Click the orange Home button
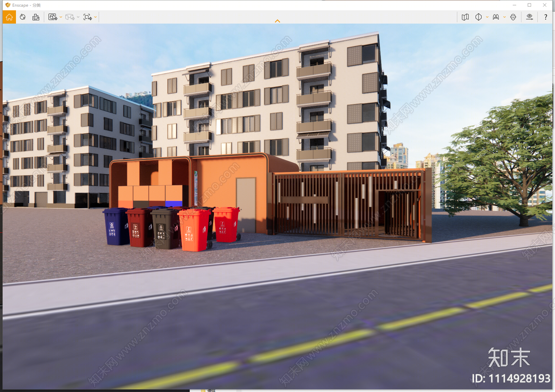This screenshot has width=555, height=392. tap(9, 17)
